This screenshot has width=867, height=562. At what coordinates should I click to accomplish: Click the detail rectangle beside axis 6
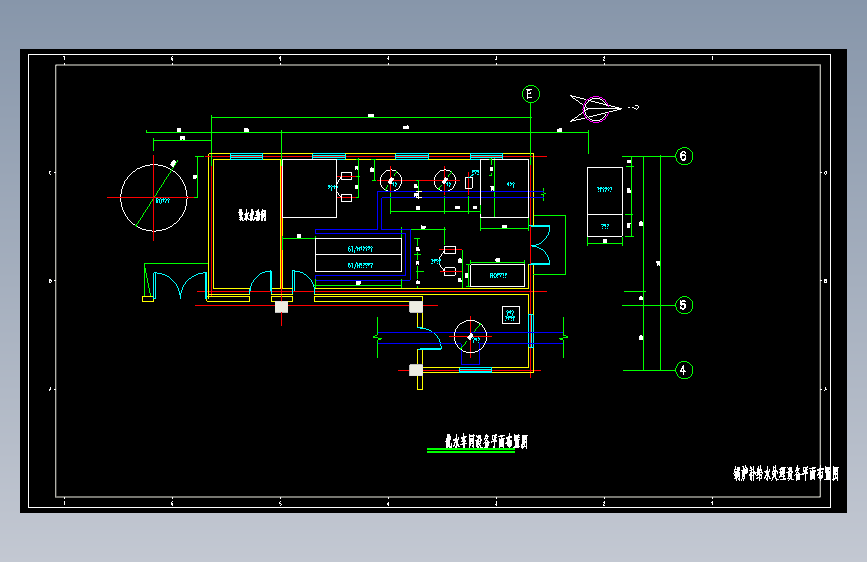point(605,202)
